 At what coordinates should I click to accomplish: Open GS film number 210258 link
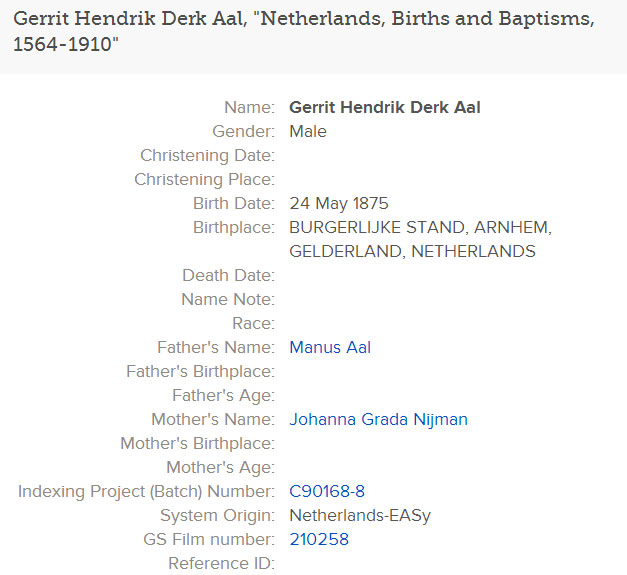pos(319,540)
